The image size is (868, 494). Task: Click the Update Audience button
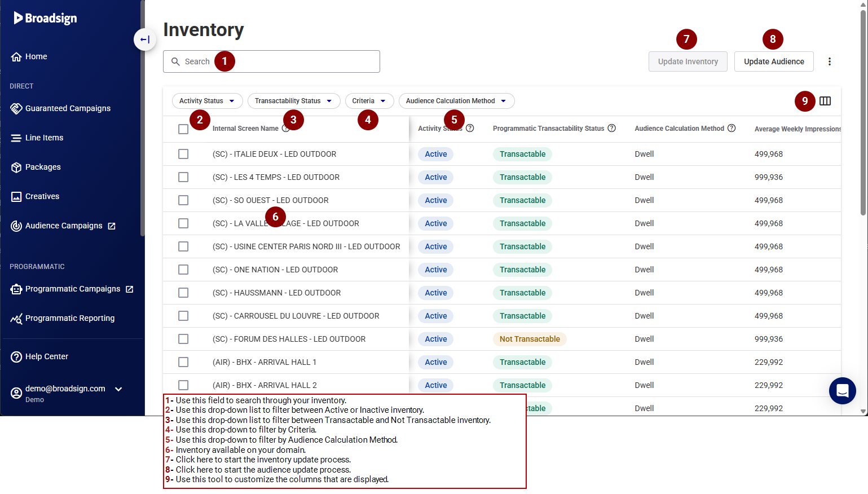coord(773,61)
